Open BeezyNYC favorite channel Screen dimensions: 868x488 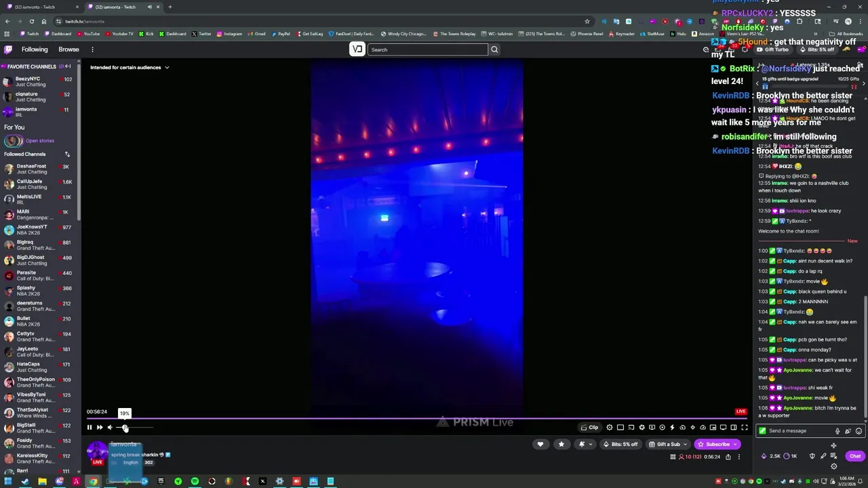click(39, 81)
